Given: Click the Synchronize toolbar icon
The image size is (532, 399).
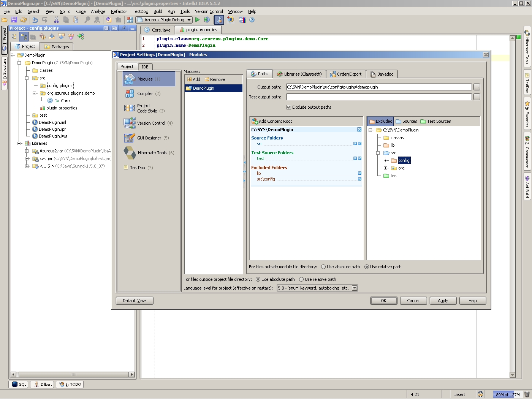Looking at the screenshot, I should pyautogui.click(x=24, y=20).
